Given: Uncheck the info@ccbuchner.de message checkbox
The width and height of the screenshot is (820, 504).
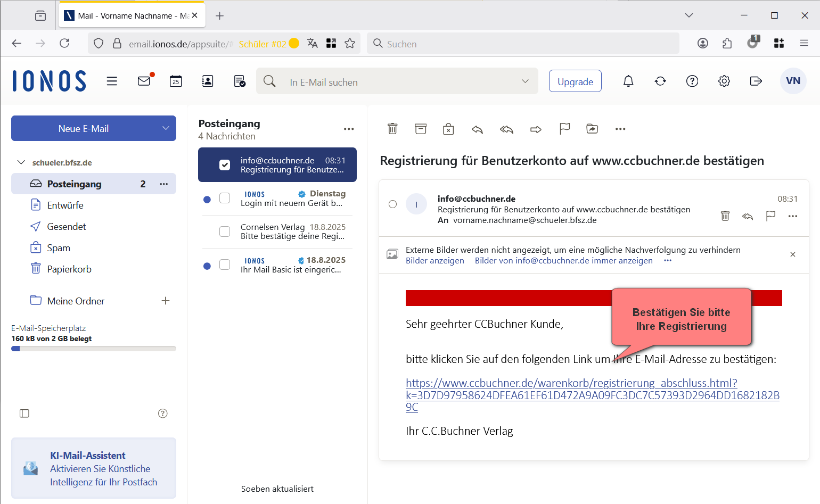Looking at the screenshot, I should (x=225, y=165).
